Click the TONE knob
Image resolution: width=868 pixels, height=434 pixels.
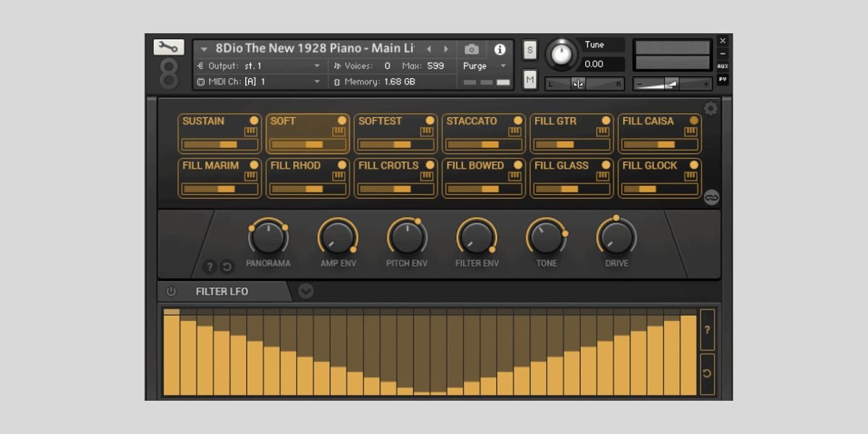[546, 237]
